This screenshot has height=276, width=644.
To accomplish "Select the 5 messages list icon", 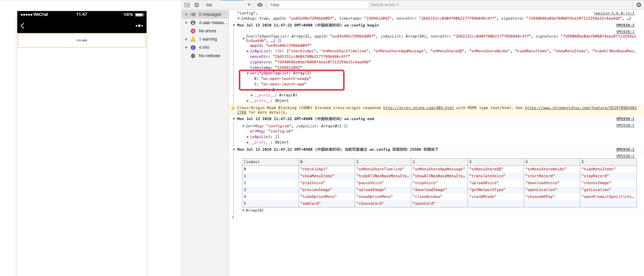I will [193, 14].
